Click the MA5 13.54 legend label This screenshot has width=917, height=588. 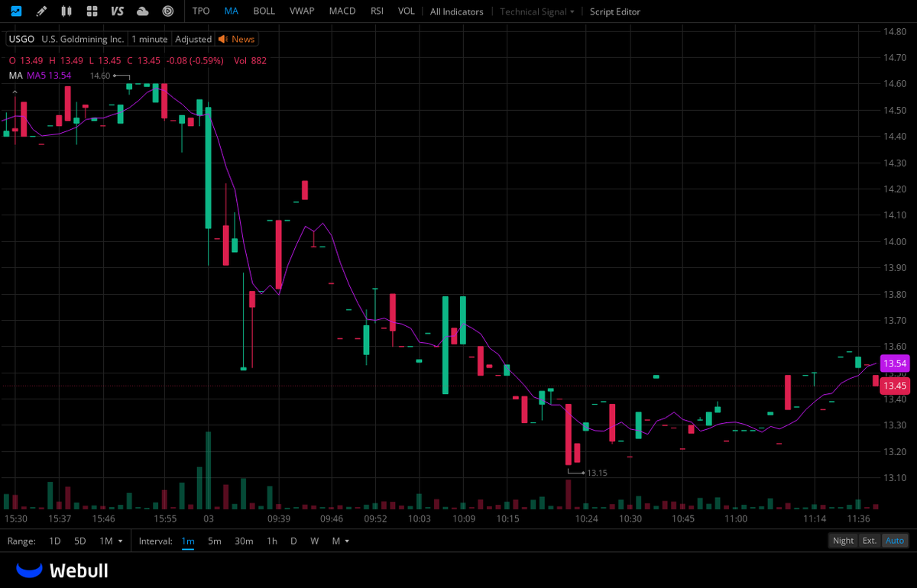pos(49,76)
